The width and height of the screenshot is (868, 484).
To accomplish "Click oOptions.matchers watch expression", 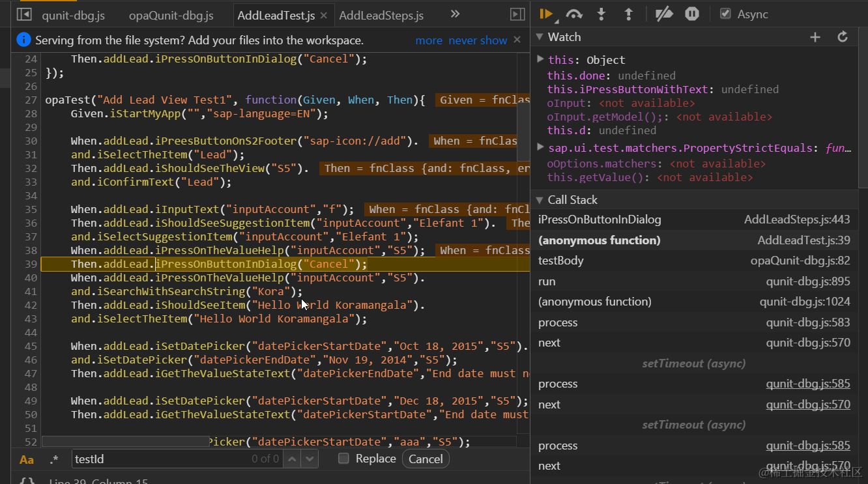I will click(x=656, y=164).
